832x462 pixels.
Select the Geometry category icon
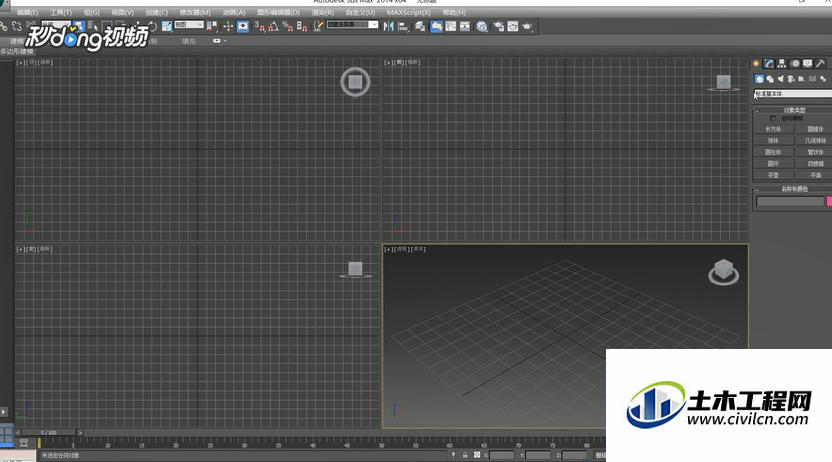point(759,79)
